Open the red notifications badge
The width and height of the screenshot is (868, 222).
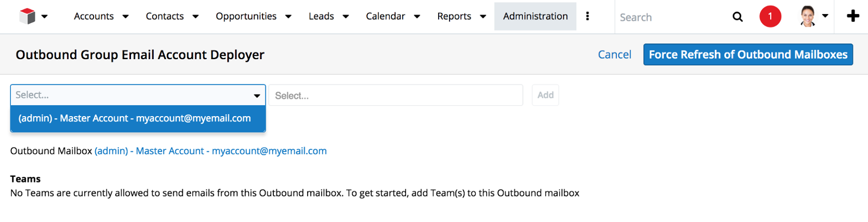tap(770, 16)
